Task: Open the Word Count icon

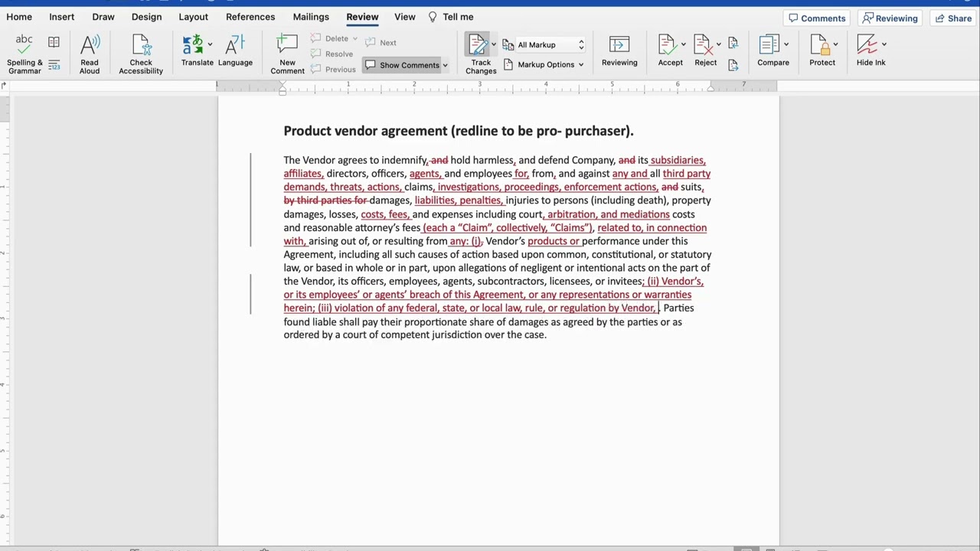Action: pos(54,66)
